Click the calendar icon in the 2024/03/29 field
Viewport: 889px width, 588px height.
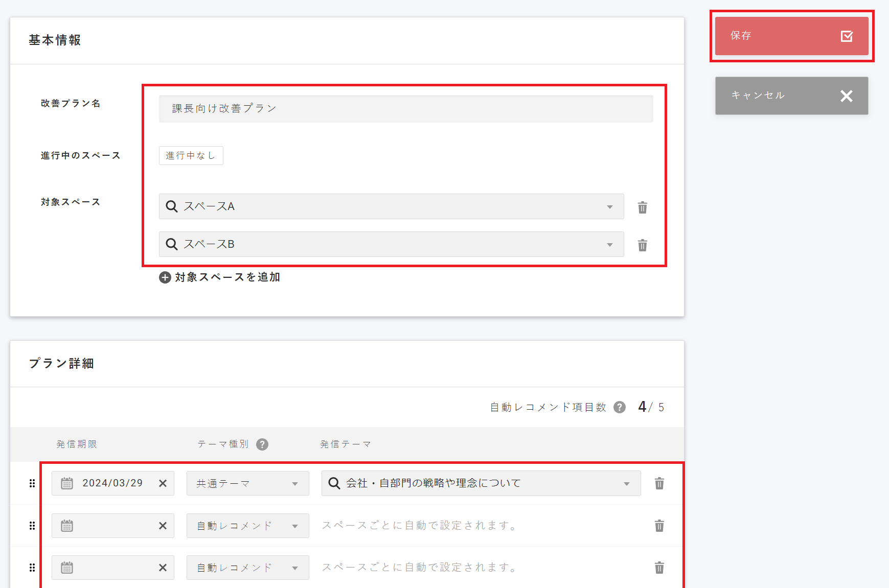67,483
